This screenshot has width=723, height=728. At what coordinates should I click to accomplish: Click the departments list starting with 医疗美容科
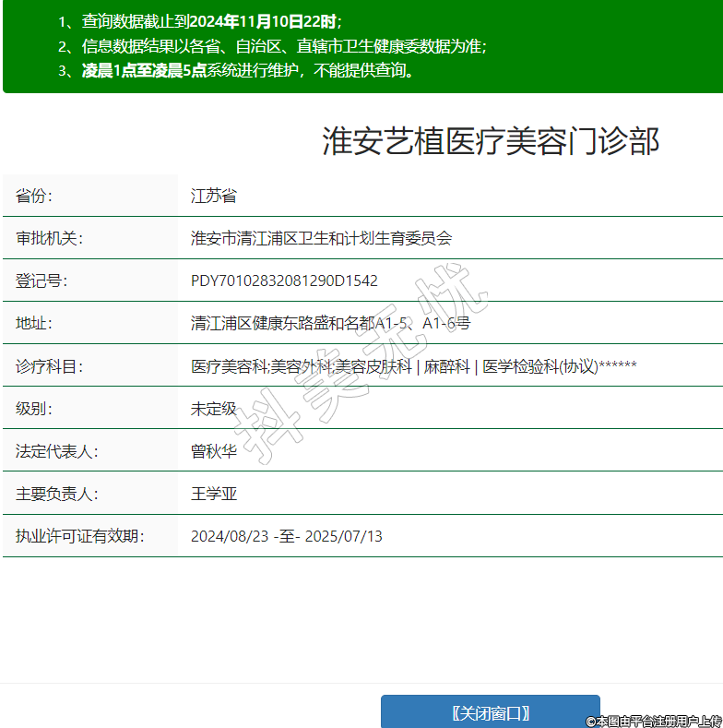tap(413, 366)
